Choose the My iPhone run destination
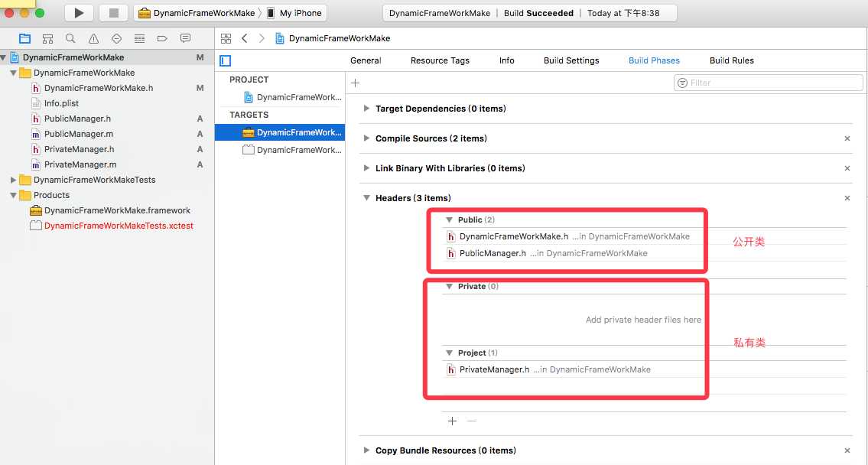 [294, 13]
